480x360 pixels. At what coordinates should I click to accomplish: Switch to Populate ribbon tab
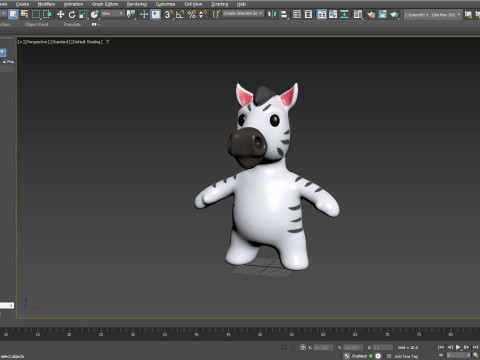[x=72, y=24]
